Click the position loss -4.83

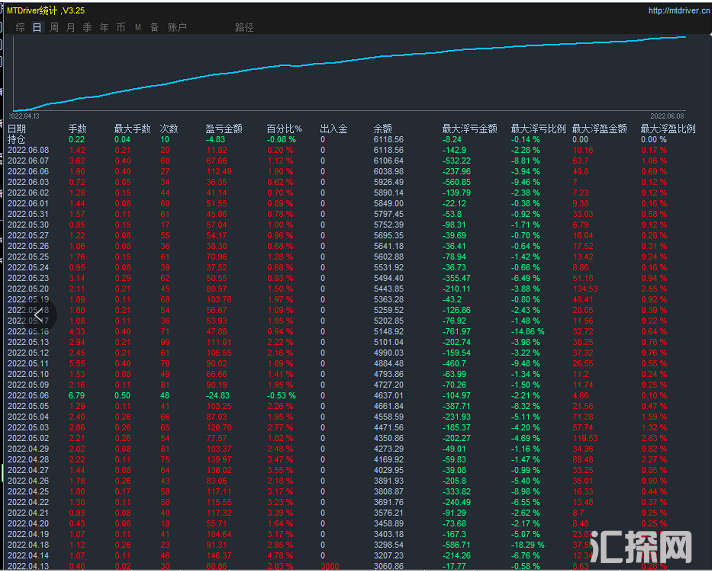pyautogui.click(x=215, y=139)
